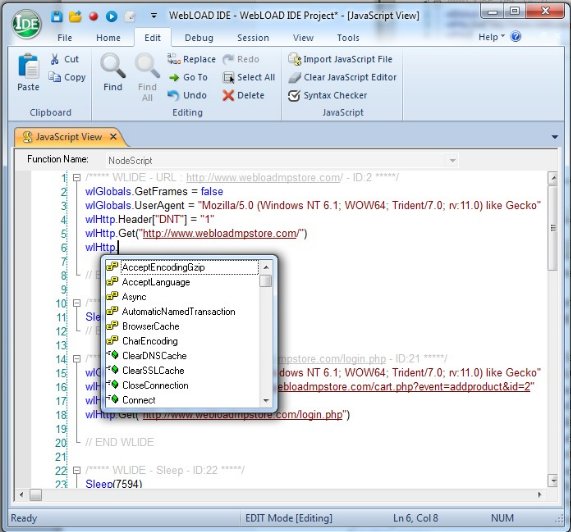Click the blue Help question mark icon
Screen dimensions: 571x532
(x=516, y=36)
